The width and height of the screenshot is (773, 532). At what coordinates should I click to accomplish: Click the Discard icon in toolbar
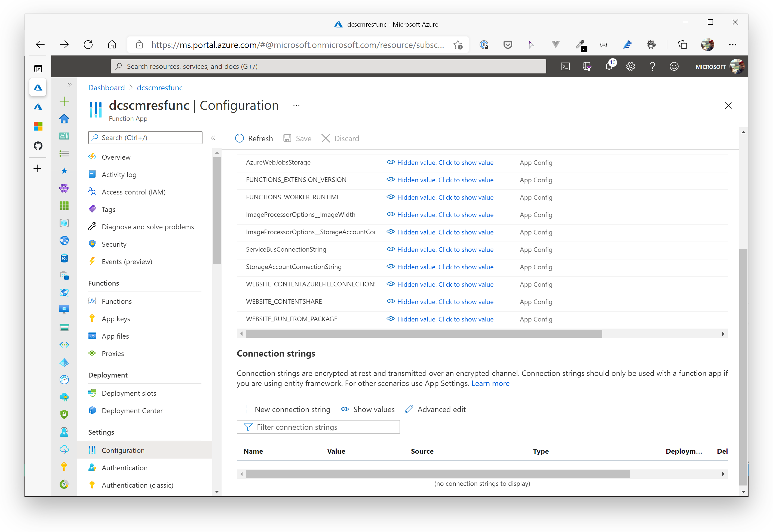pos(326,138)
